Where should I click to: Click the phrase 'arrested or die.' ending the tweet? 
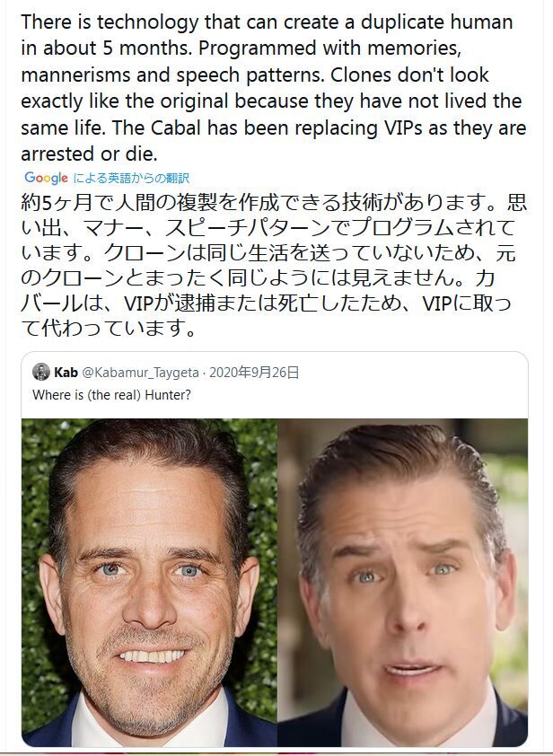click(89, 154)
